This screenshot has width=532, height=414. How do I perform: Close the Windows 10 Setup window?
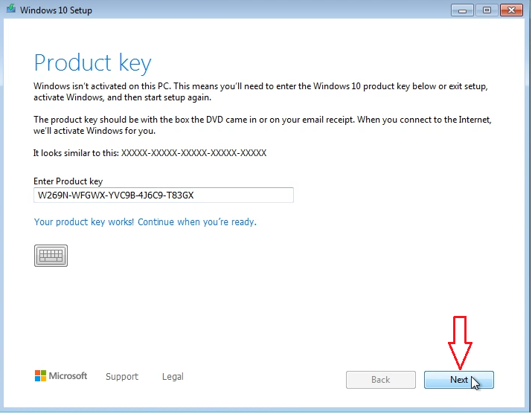point(512,10)
